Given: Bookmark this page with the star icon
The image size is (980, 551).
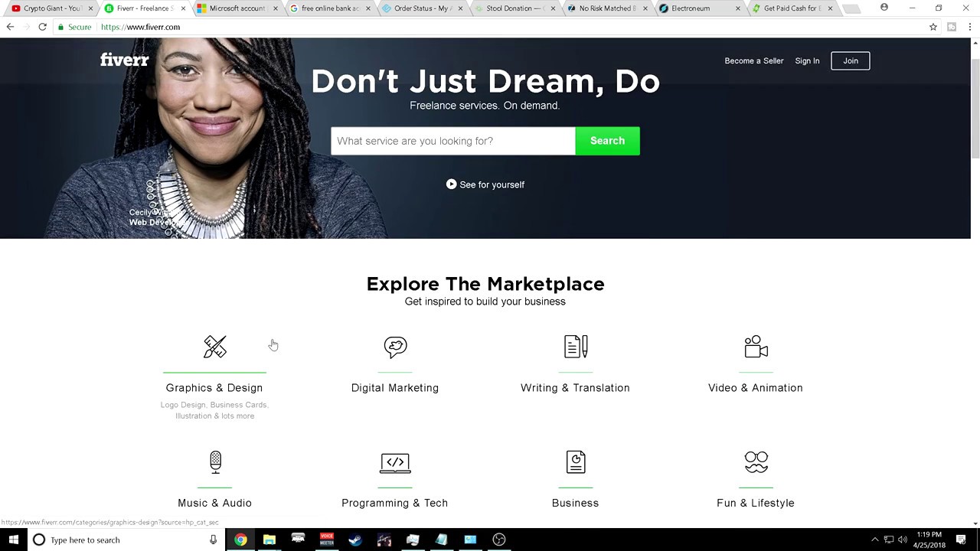Looking at the screenshot, I should click(933, 27).
